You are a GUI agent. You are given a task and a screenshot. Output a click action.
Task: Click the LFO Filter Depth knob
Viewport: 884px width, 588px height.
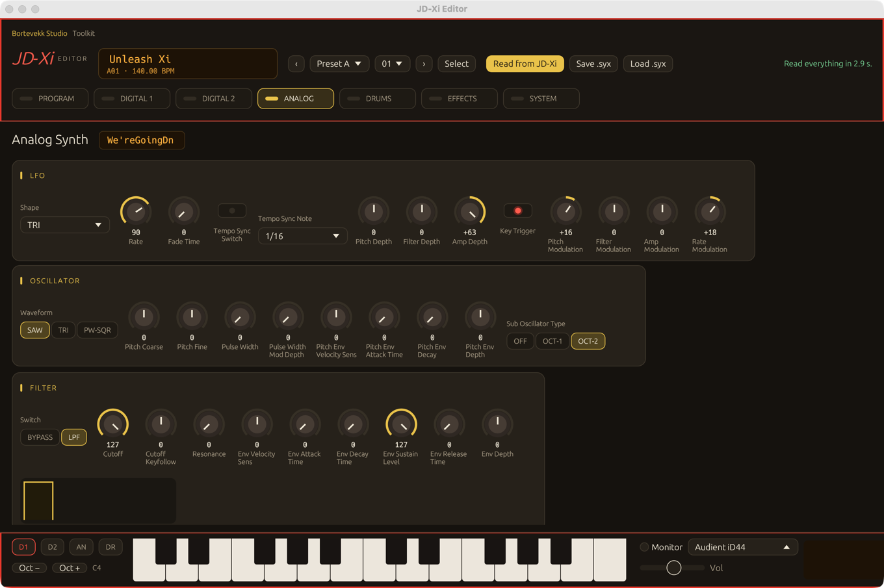click(x=422, y=211)
